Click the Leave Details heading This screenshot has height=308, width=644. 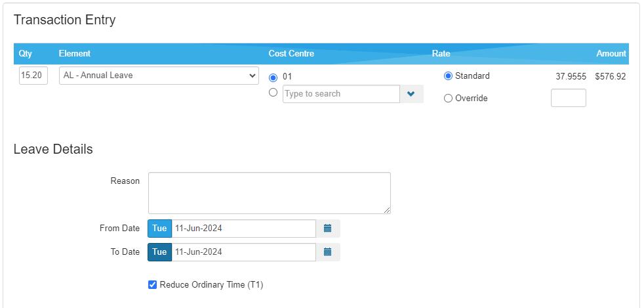[x=53, y=149]
